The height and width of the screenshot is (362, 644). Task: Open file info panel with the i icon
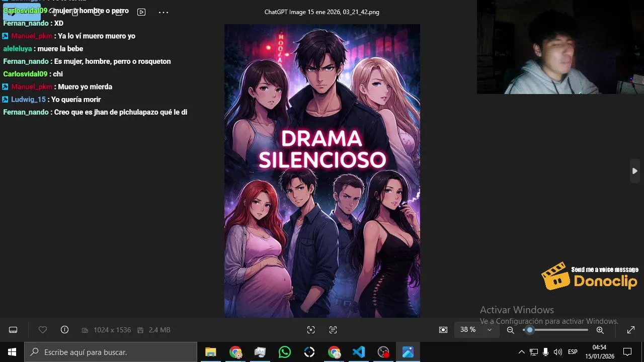[x=64, y=330]
